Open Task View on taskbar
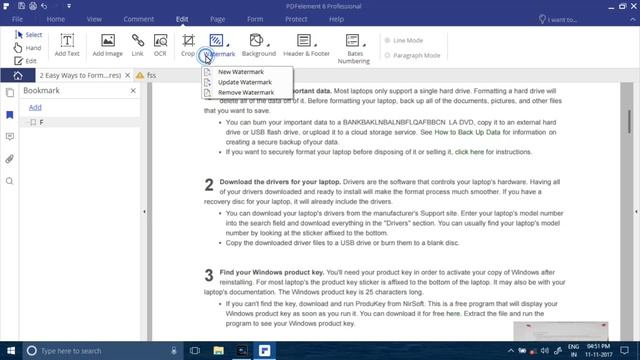 [195, 351]
